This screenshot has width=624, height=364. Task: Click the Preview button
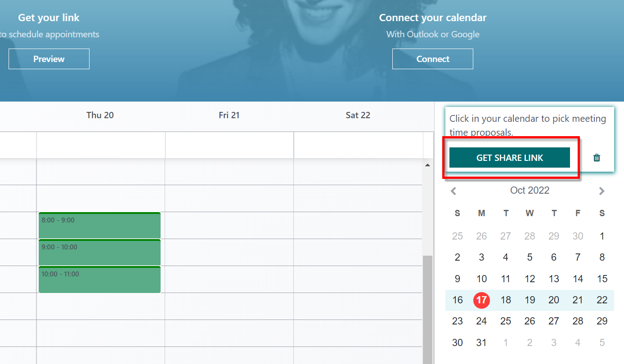click(x=49, y=59)
